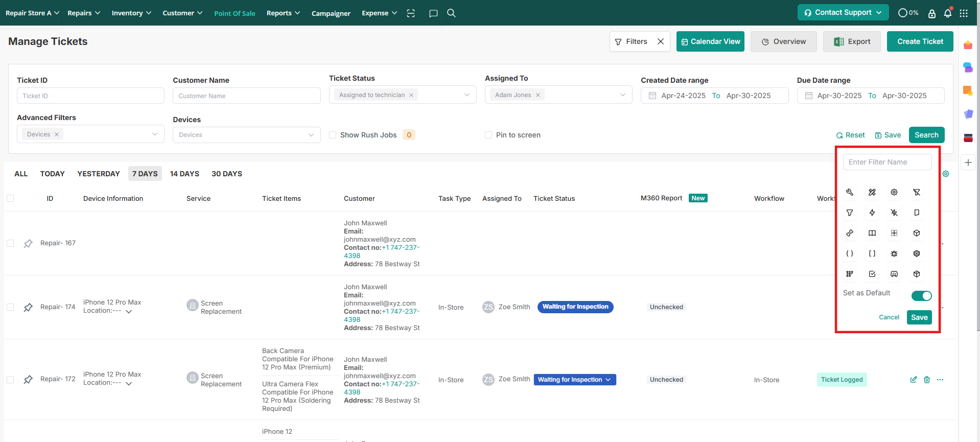The height and width of the screenshot is (442, 980).
Task: Open the barcode scanner icon
Action: coord(411,13)
